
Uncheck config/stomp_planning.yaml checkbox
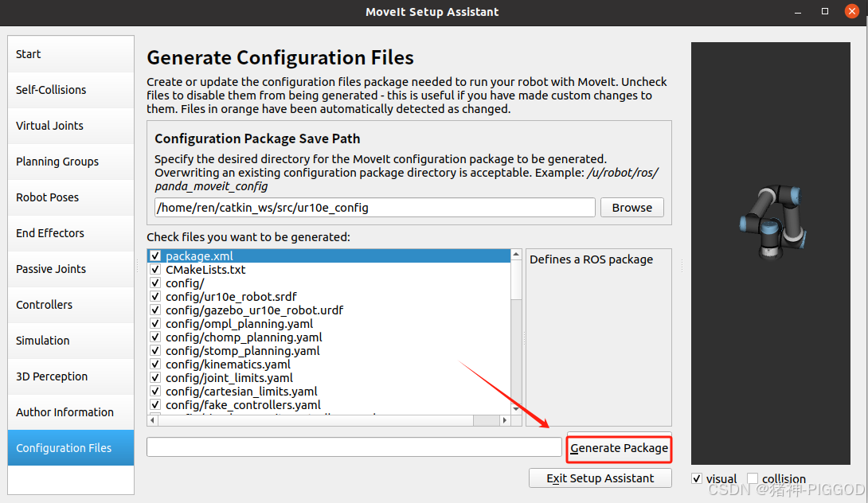155,351
